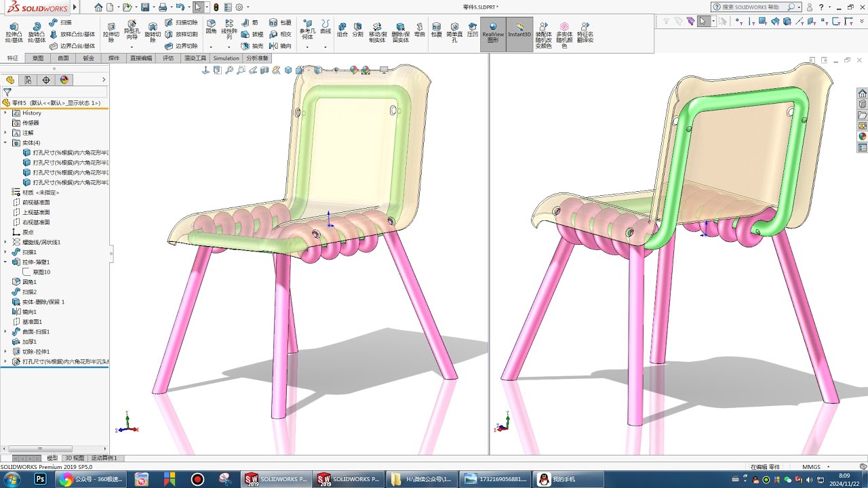
Task: Expand the 螺旋线/涡状线1 feature node
Action: point(5,242)
